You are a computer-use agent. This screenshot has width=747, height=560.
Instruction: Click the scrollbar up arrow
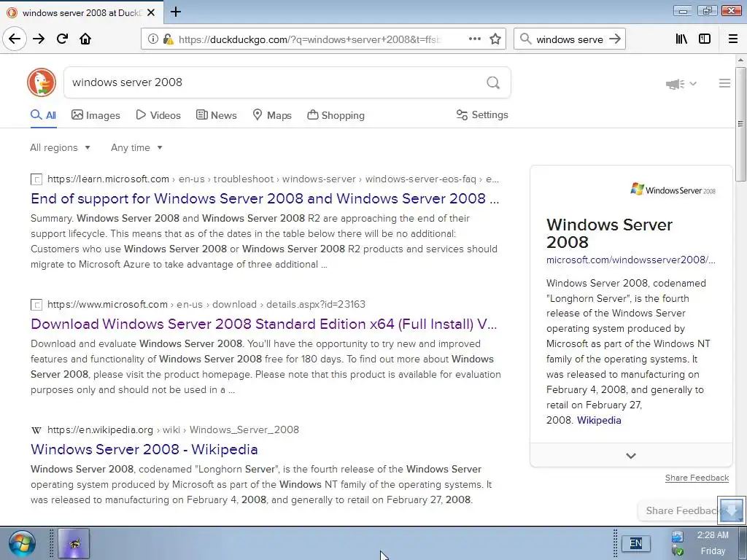pyautogui.click(x=740, y=60)
